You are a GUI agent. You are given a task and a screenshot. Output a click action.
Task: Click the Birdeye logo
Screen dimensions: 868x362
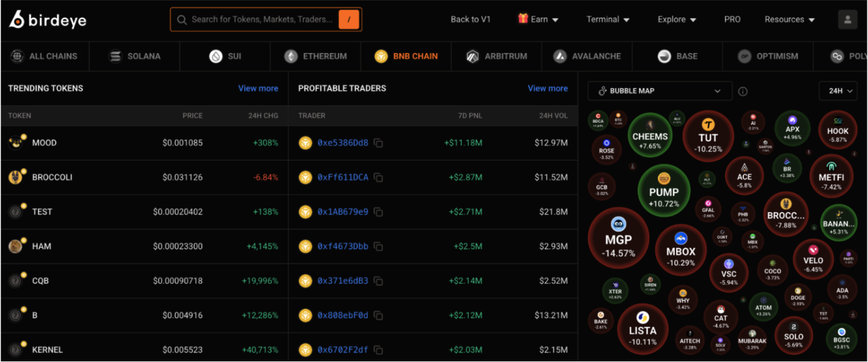48,20
